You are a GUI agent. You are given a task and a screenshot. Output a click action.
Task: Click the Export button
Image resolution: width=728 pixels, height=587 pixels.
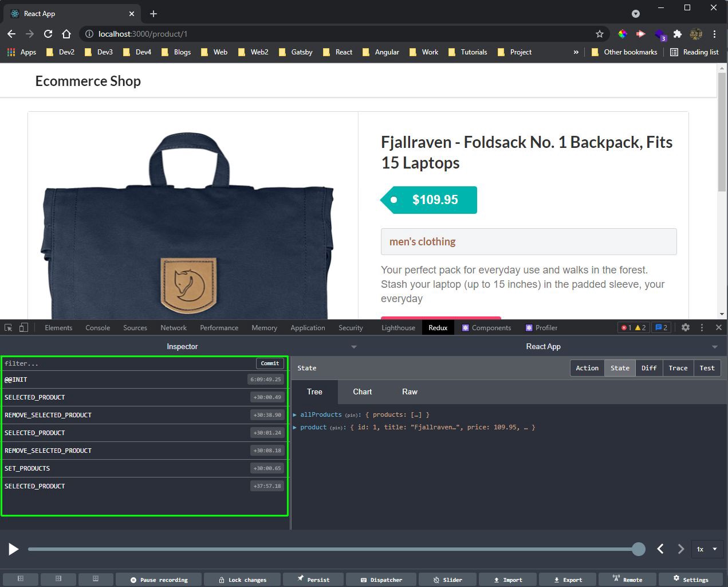click(568, 580)
